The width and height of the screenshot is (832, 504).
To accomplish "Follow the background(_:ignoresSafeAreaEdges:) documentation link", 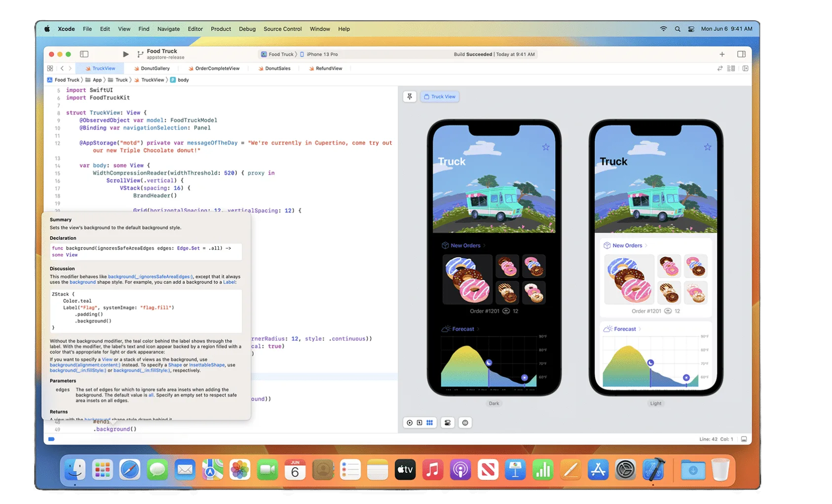I will pos(151,277).
